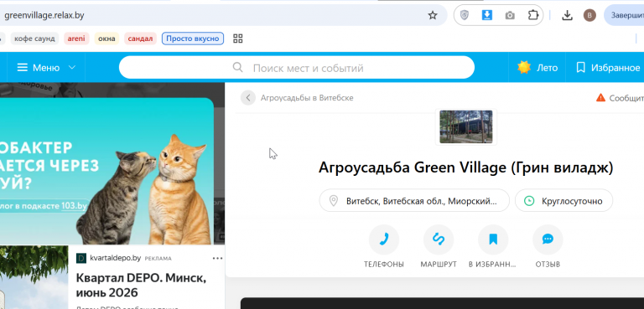The width and height of the screenshot is (644, 309).
Task: Bookmark this page with the star icon
Action: tap(433, 16)
